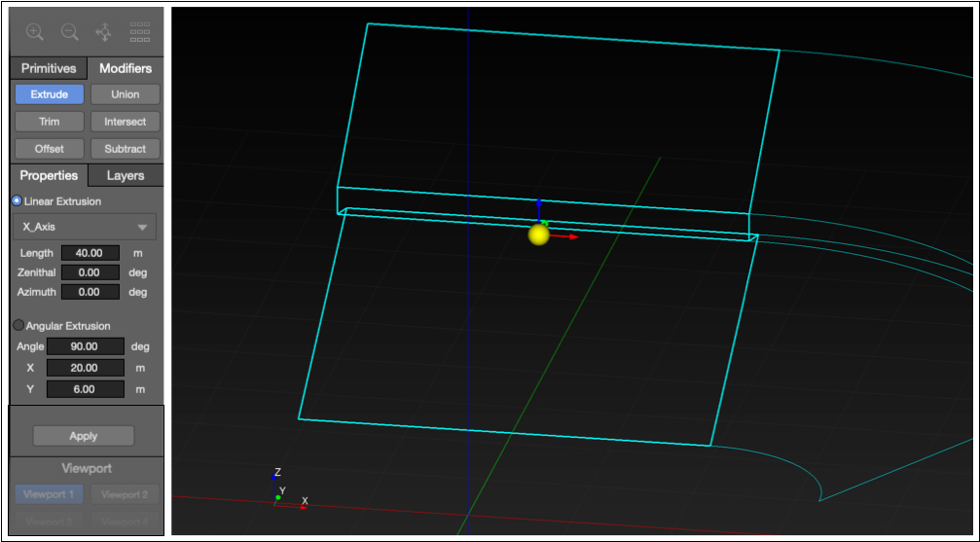
Task: Select the Subtract modifier
Action: coord(125,149)
